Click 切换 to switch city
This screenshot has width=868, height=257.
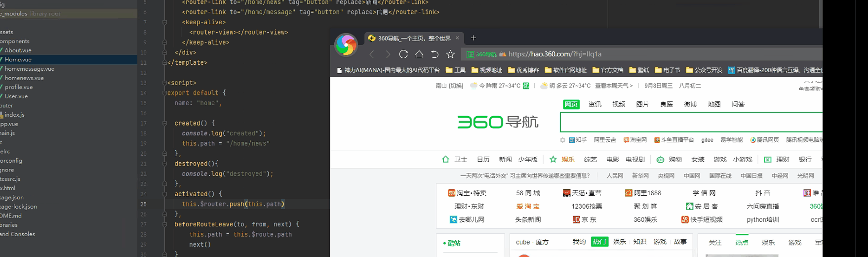pos(456,86)
